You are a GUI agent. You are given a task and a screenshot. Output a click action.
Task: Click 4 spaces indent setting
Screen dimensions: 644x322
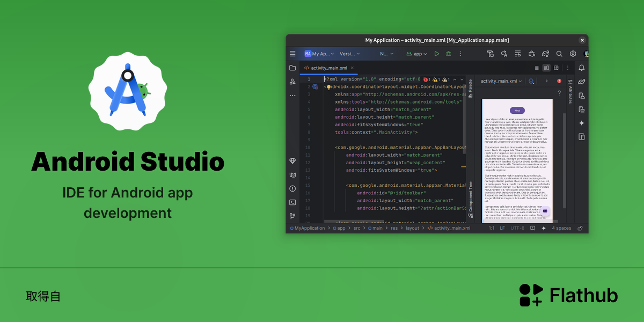pos(561,228)
